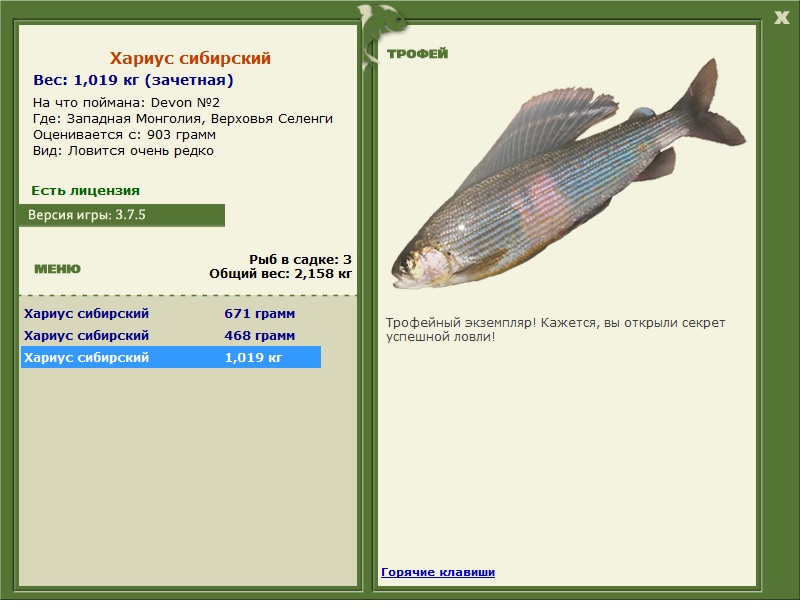800x614 pixels.
Task: Click the Рыб в садке: 3 counter
Action: pos(300,259)
